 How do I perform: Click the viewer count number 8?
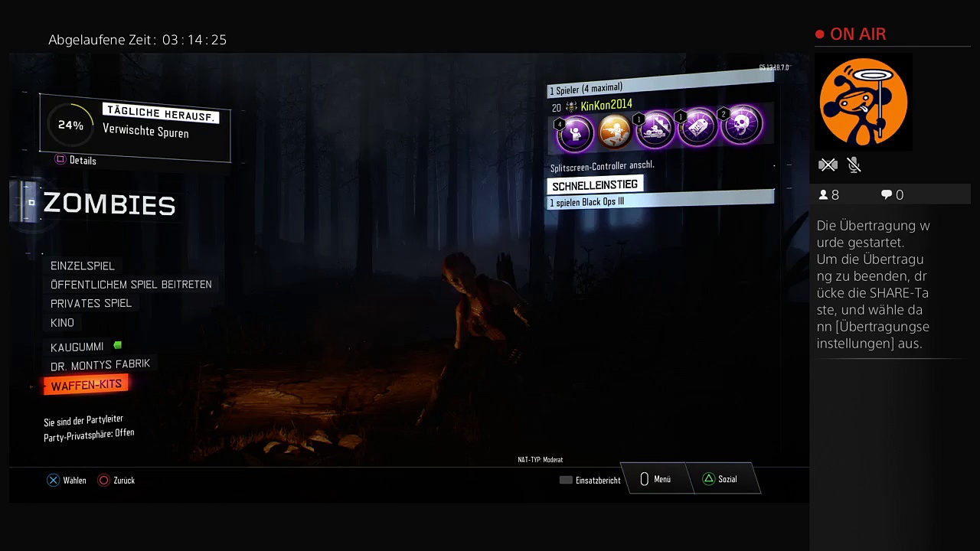(835, 195)
